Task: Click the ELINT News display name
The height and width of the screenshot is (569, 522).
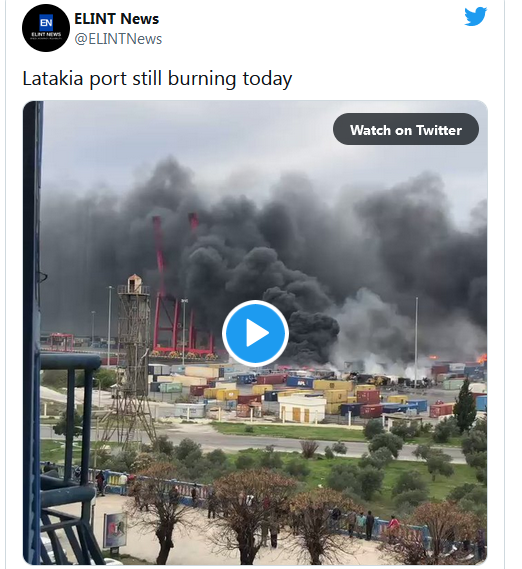Action: coord(117,19)
